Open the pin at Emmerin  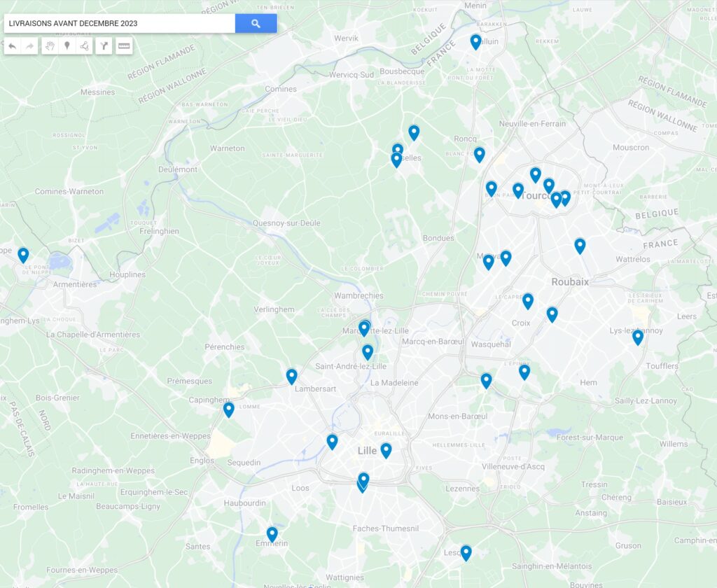(272, 534)
